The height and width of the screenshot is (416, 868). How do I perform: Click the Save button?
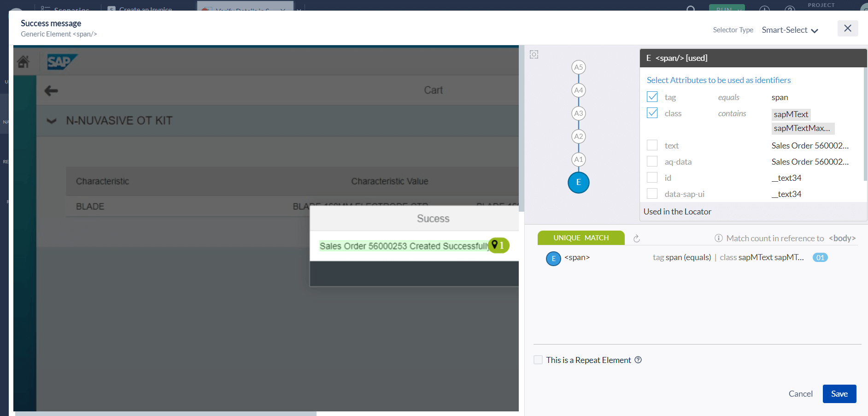[x=839, y=394]
